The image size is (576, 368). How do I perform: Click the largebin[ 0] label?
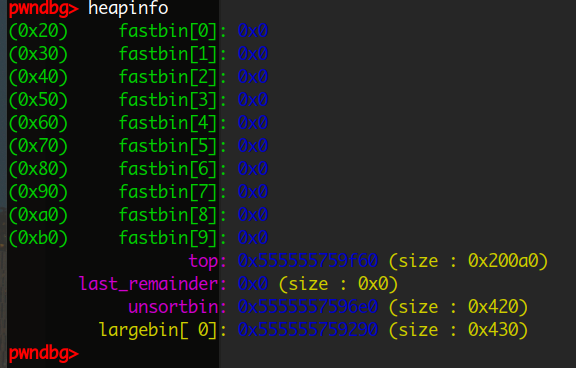click(x=158, y=330)
